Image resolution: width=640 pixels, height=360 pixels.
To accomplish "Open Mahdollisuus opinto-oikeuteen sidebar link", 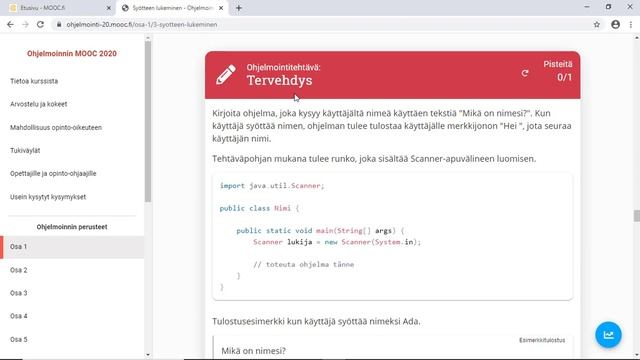I will pos(56,128).
